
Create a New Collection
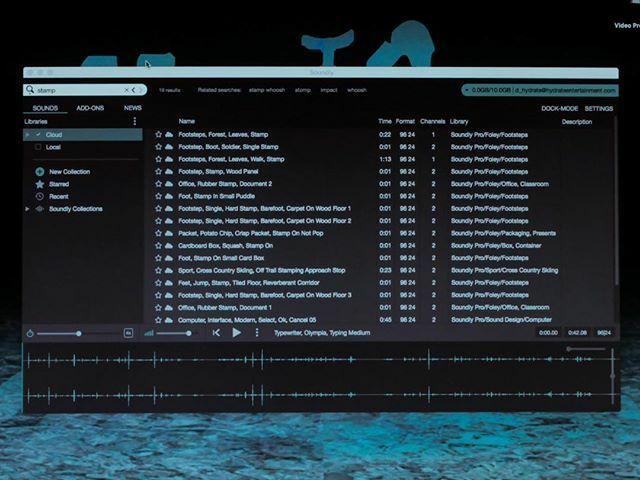tap(62, 171)
